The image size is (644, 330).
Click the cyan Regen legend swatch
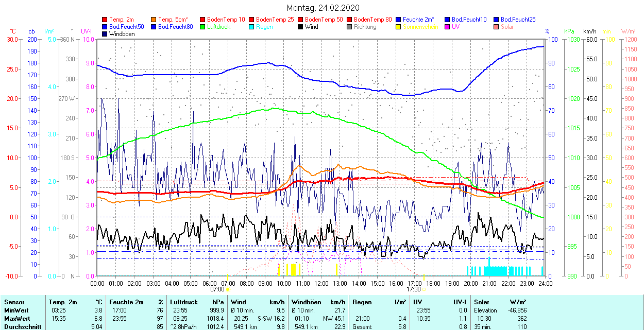point(252,27)
